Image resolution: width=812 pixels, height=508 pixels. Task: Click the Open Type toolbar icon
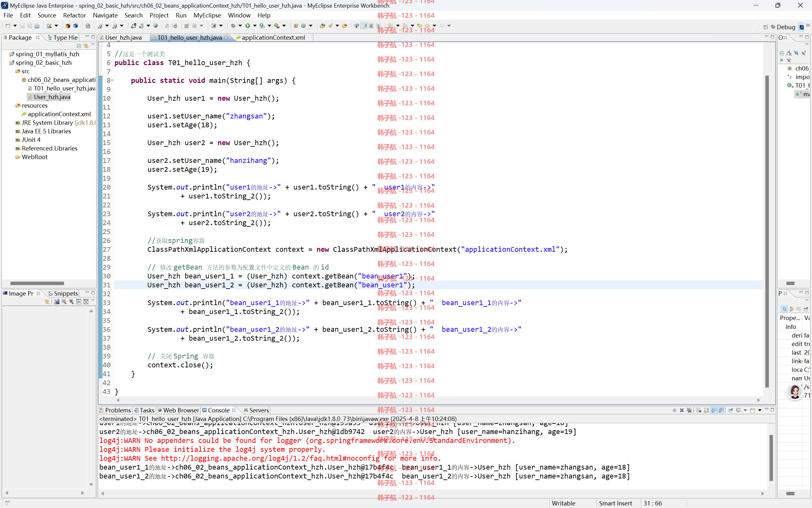(x=323, y=26)
